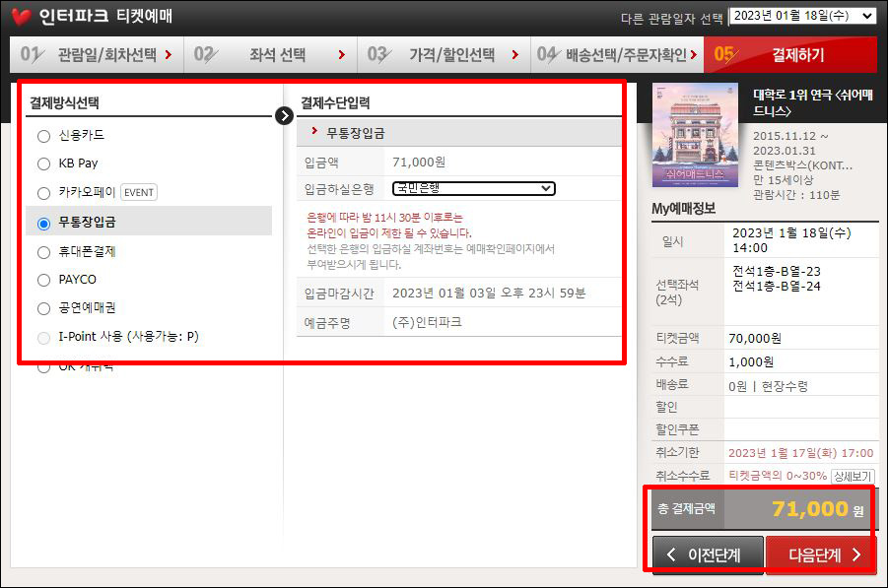888x588 pixels.
Task: Click the account holder (주)인터파크
Action: click(427, 322)
